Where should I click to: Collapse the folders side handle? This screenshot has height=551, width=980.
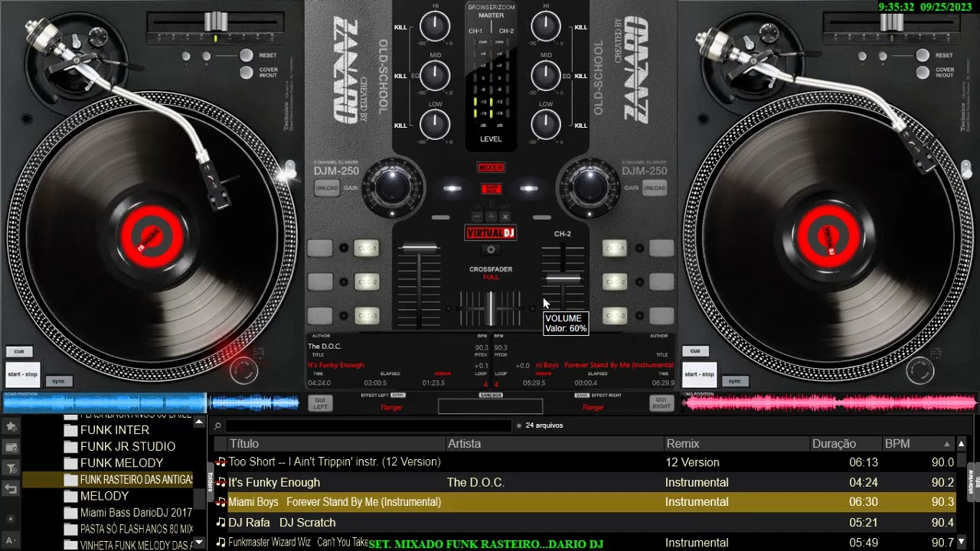[x=211, y=481]
